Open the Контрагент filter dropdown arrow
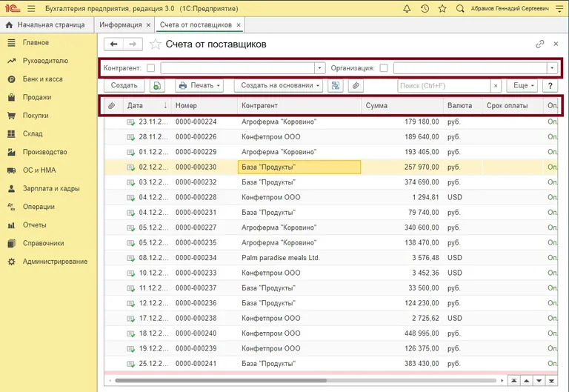The width and height of the screenshot is (569, 392). (320, 67)
